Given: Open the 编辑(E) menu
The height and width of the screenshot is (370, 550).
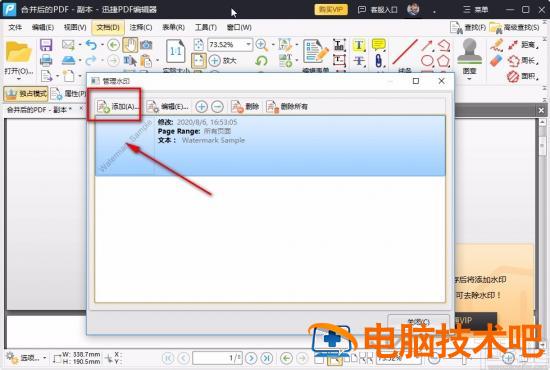Looking at the screenshot, I should coord(43,27).
